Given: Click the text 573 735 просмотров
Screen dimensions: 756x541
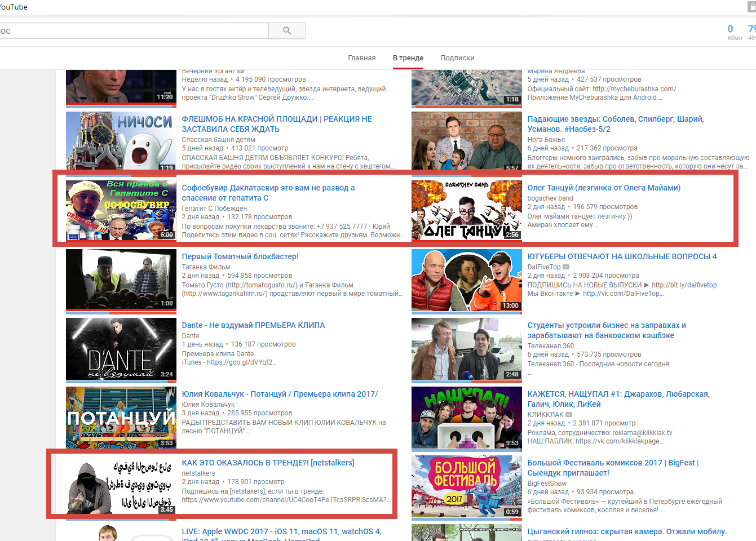Looking at the screenshot, I should (x=609, y=354).
